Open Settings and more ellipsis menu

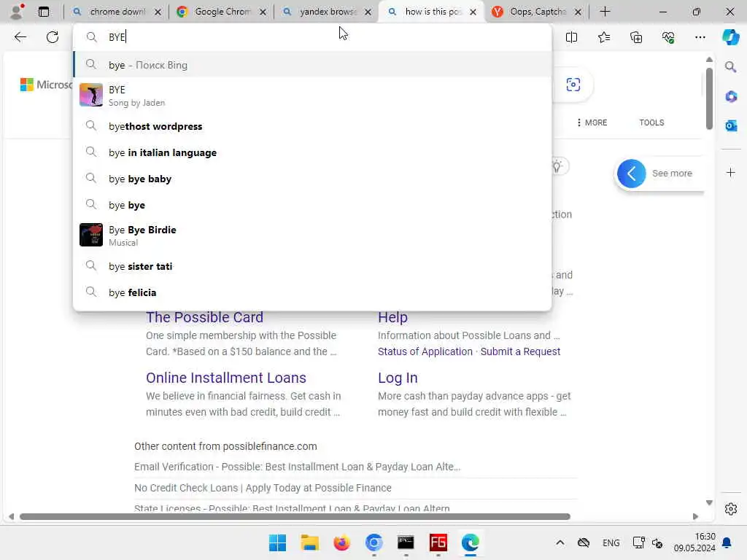(700, 37)
